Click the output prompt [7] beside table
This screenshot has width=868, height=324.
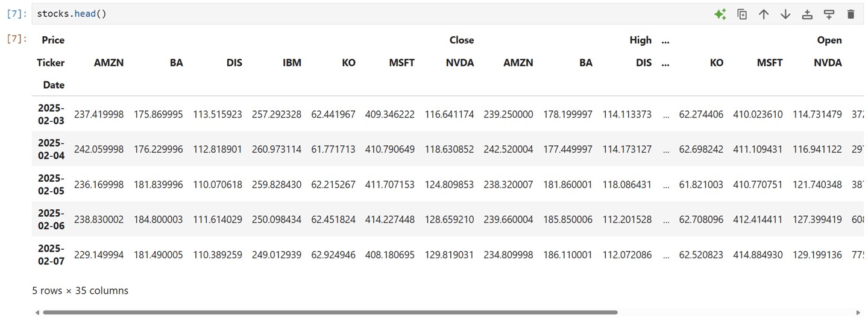point(17,39)
